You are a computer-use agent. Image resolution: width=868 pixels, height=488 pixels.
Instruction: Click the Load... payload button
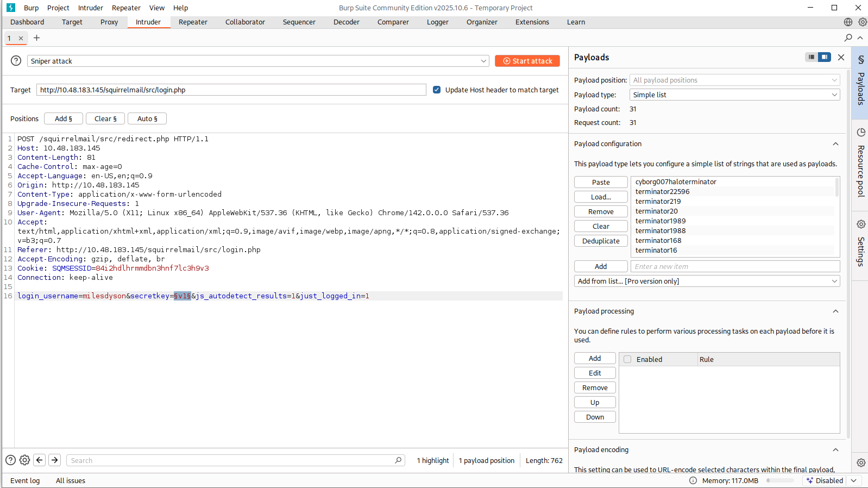(601, 197)
